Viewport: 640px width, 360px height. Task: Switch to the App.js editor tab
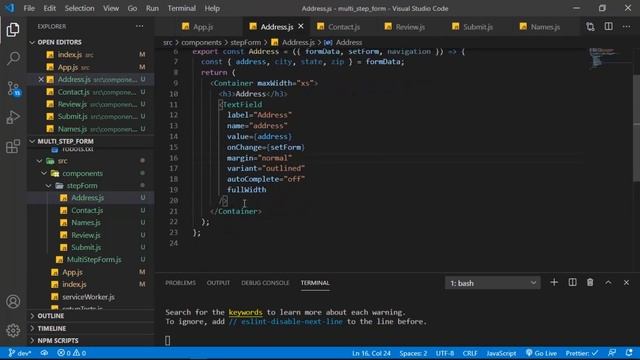tap(198, 27)
